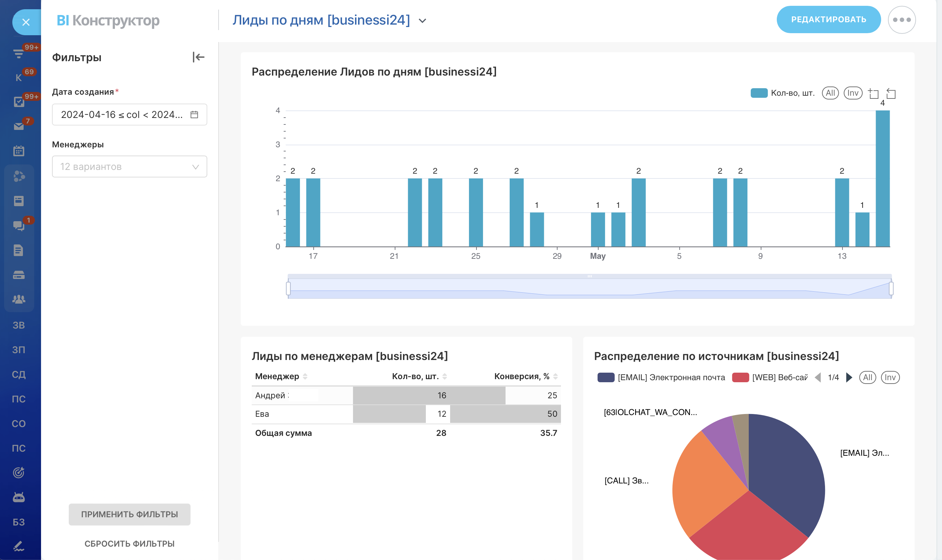
Task: Open the tasks checkmark sidebar icon
Action: point(18,102)
